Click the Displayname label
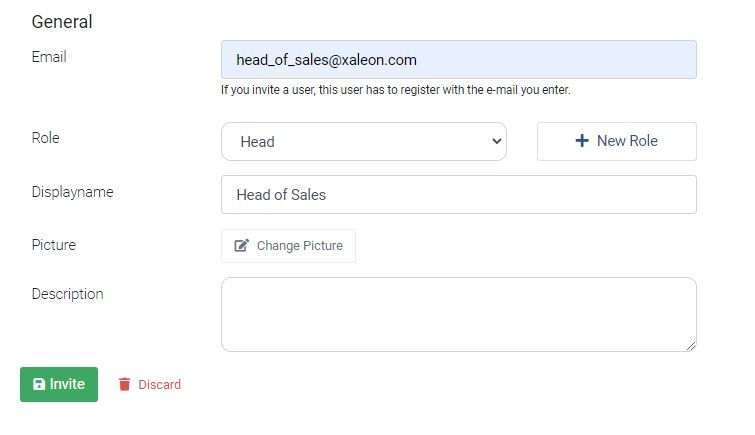Image resolution: width=755 pixels, height=435 pixels. pyautogui.click(x=73, y=192)
